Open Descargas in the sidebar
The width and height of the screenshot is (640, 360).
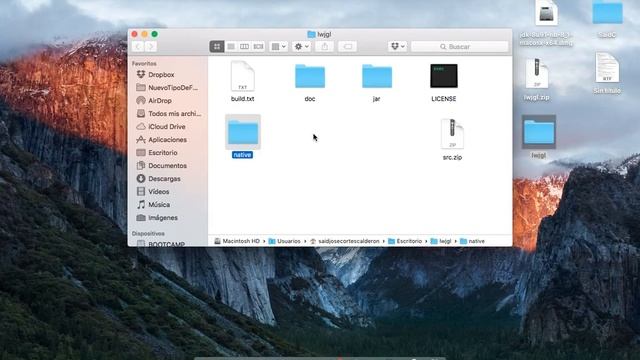coord(164,179)
